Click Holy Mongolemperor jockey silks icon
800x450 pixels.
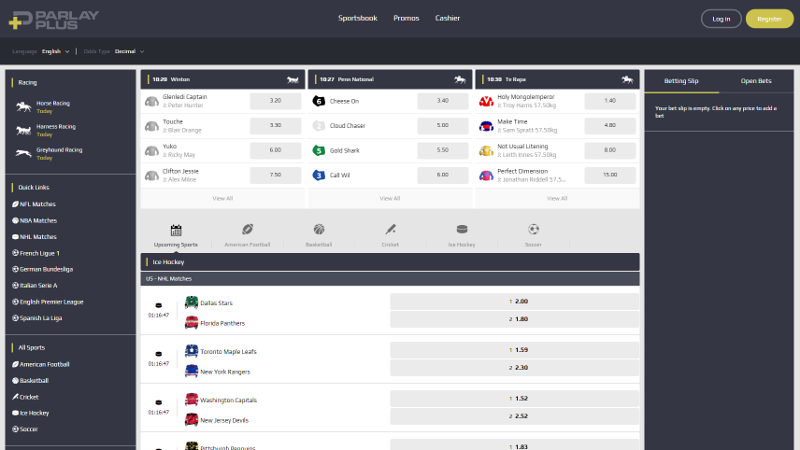click(486, 101)
